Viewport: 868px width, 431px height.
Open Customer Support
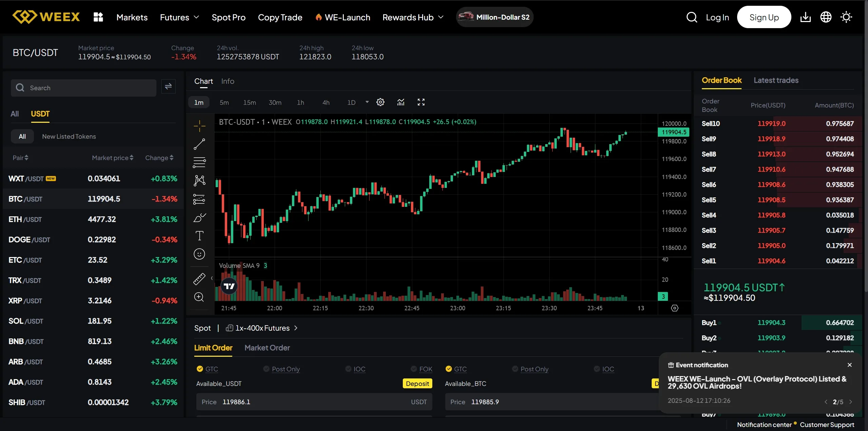pos(827,425)
